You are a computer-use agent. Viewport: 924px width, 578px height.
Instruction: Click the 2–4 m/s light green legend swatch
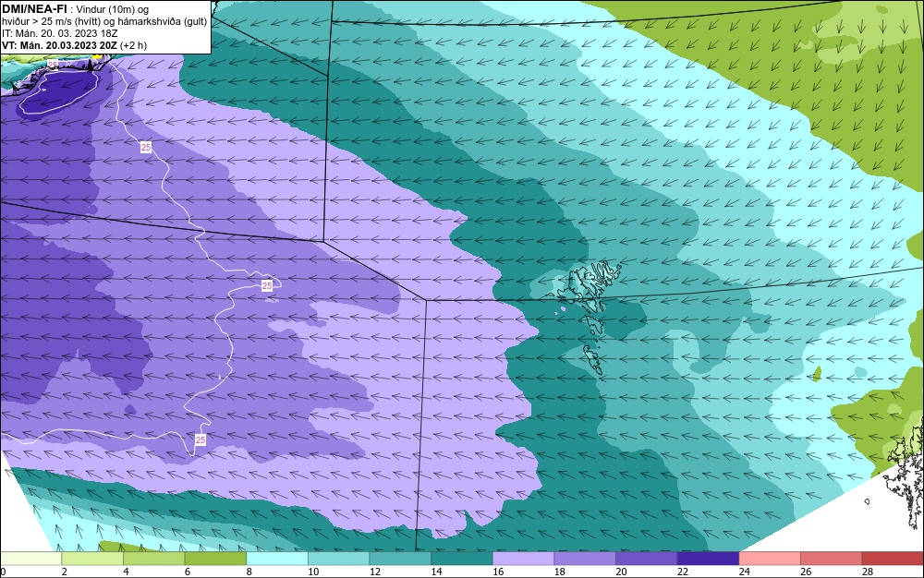click(92, 559)
